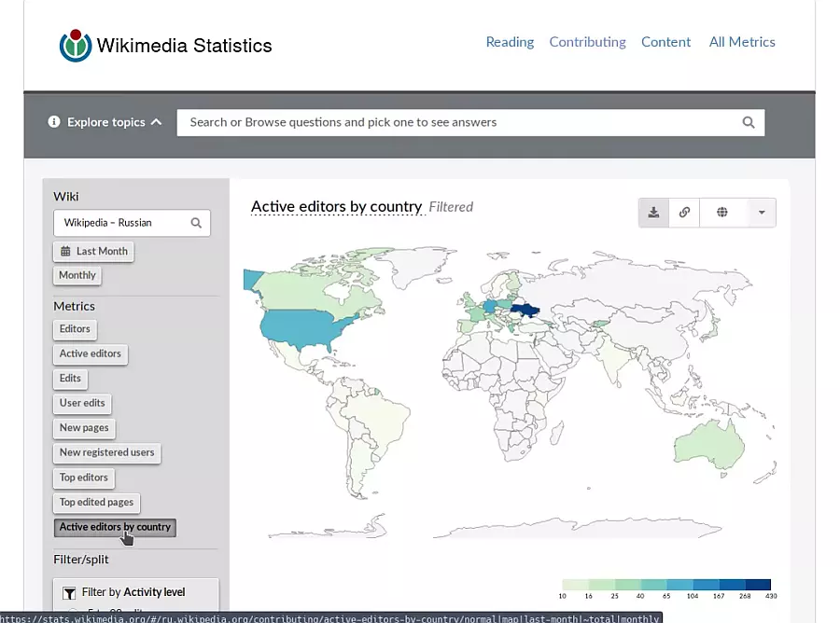Choose the User edits metric

[x=82, y=403]
